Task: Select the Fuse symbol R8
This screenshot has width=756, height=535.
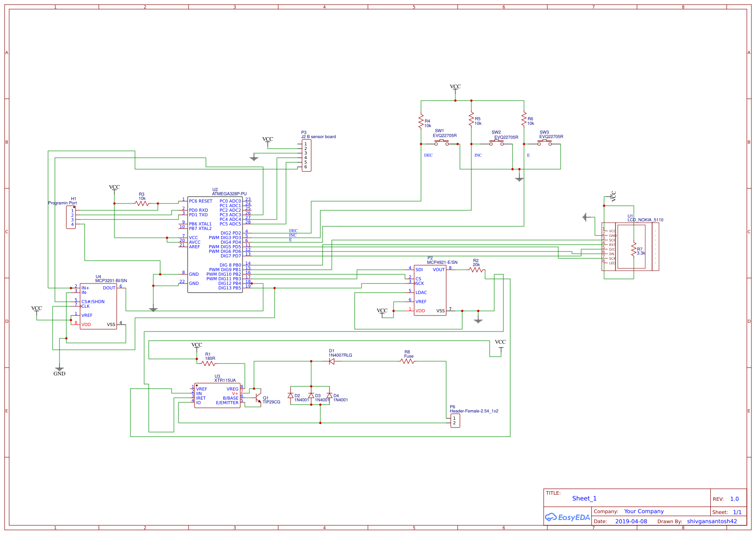Action: click(407, 361)
